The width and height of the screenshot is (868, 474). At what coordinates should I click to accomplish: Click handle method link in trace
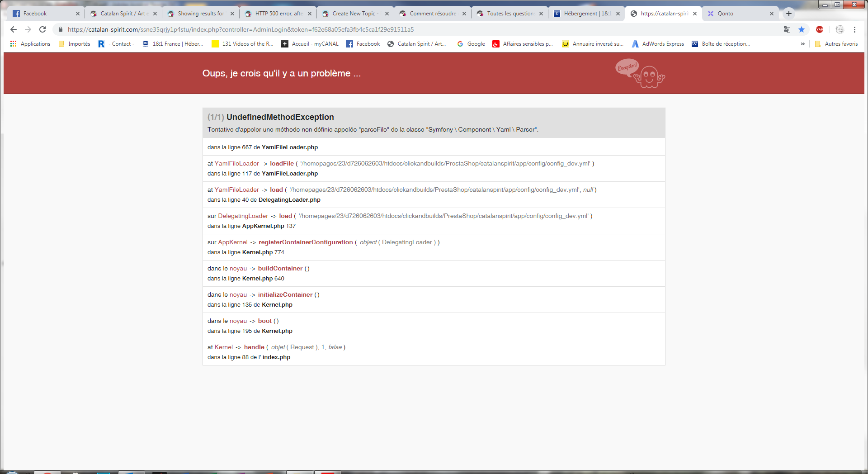pyautogui.click(x=254, y=347)
